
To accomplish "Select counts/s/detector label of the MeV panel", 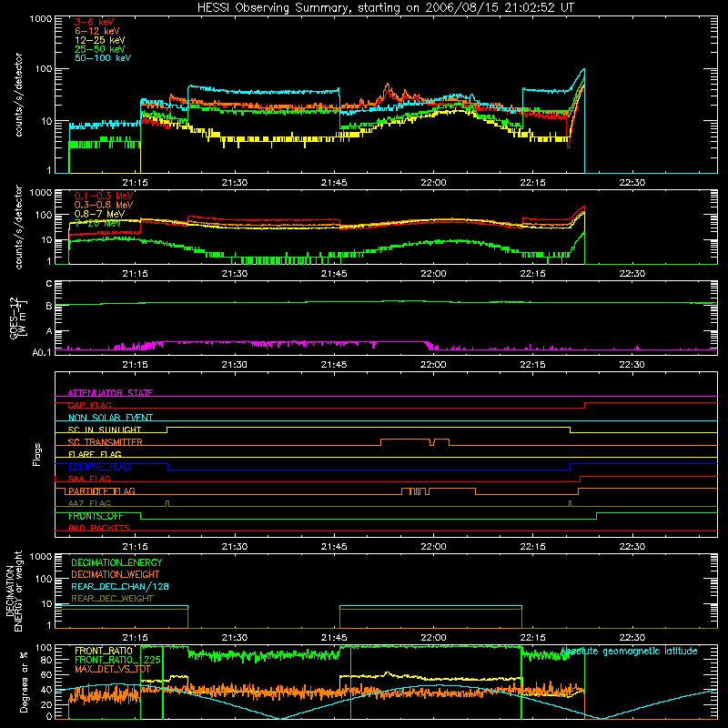I will [19, 227].
